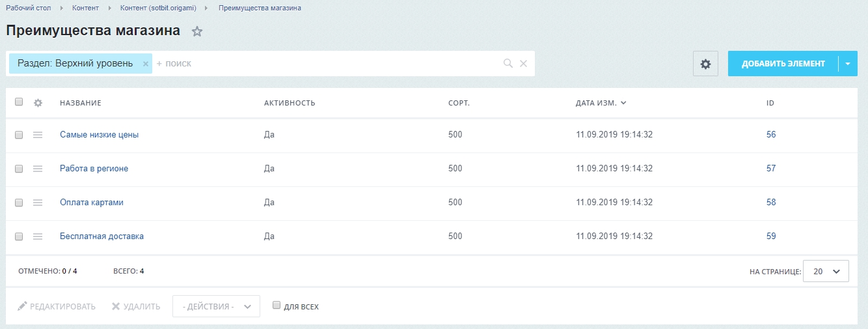
Task: Toggle the select-all checkbox in header
Action: pyautogui.click(x=19, y=102)
